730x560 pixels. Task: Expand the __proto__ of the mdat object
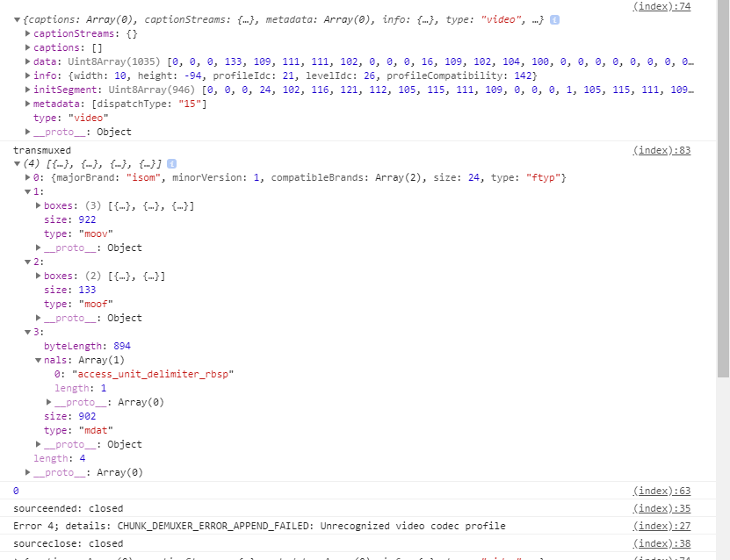pyautogui.click(x=39, y=443)
